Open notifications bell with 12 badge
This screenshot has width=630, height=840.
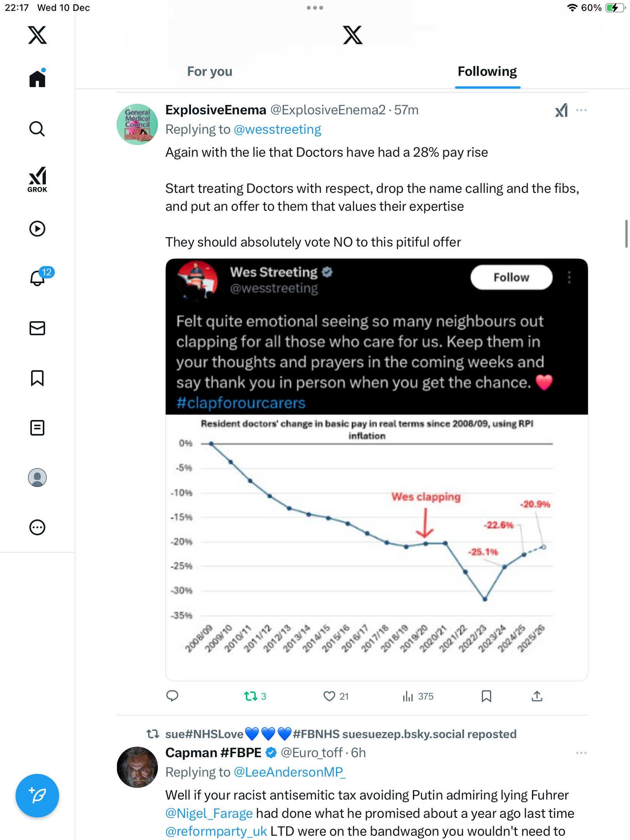coord(38,278)
